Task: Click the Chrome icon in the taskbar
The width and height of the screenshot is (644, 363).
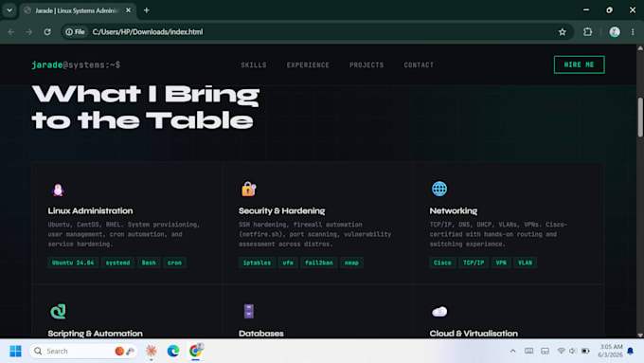Action: coord(195,351)
